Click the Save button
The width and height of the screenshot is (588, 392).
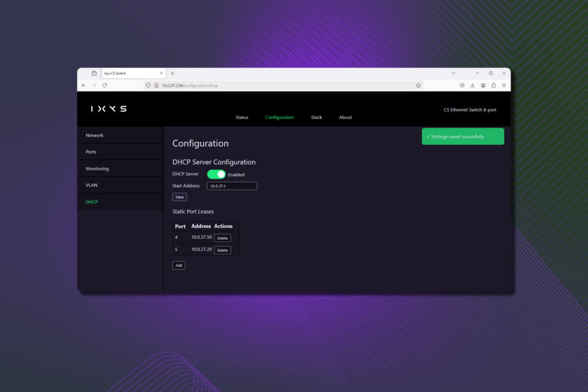(x=180, y=197)
